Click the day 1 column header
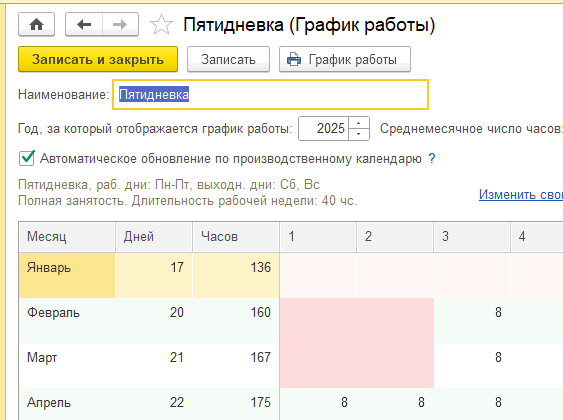 pyautogui.click(x=318, y=237)
